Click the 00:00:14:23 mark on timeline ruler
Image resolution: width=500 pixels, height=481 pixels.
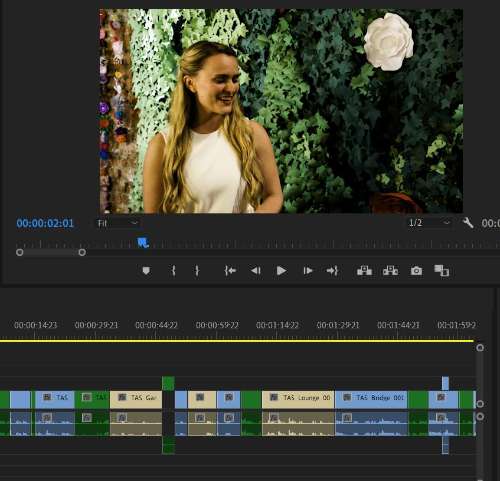point(36,325)
